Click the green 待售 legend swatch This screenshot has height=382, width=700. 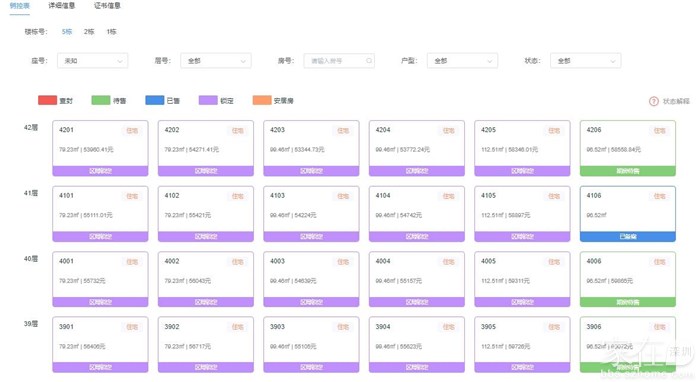[101, 100]
